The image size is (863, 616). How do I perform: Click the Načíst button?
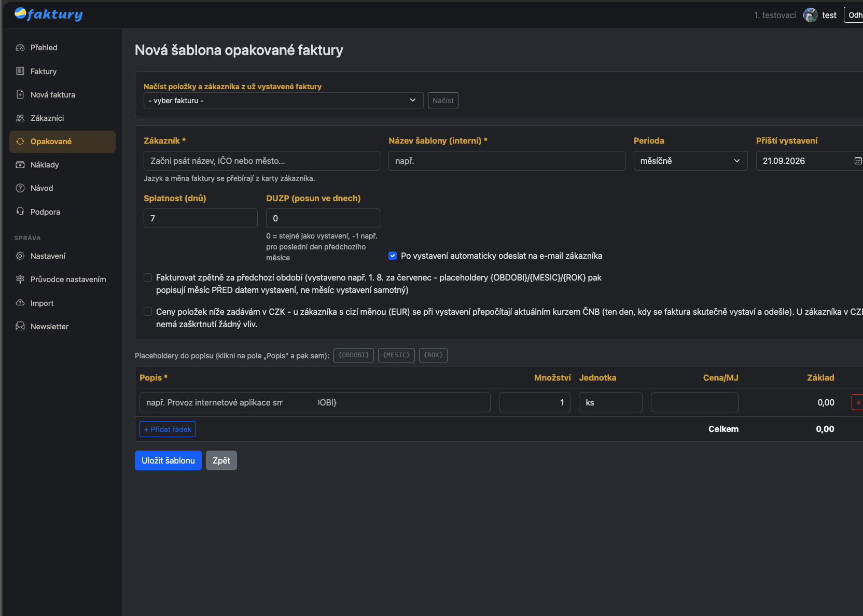[x=443, y=101]
